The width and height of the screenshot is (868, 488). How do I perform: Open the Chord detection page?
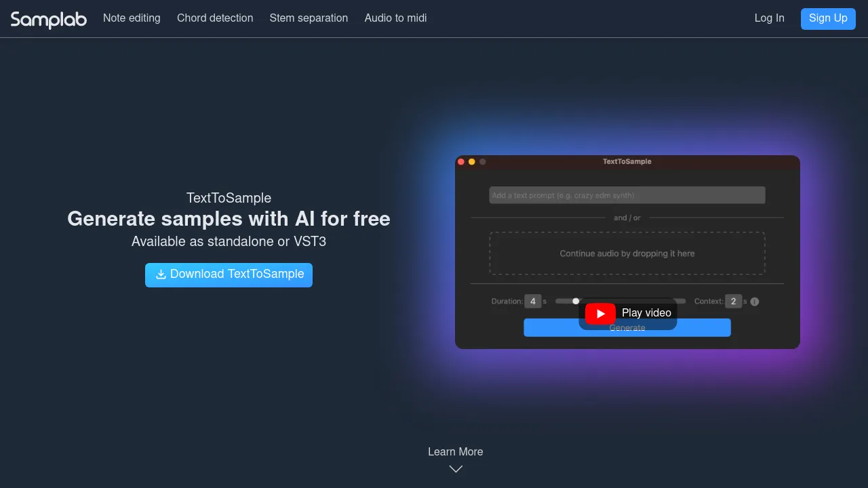click(x=215, y=18)
